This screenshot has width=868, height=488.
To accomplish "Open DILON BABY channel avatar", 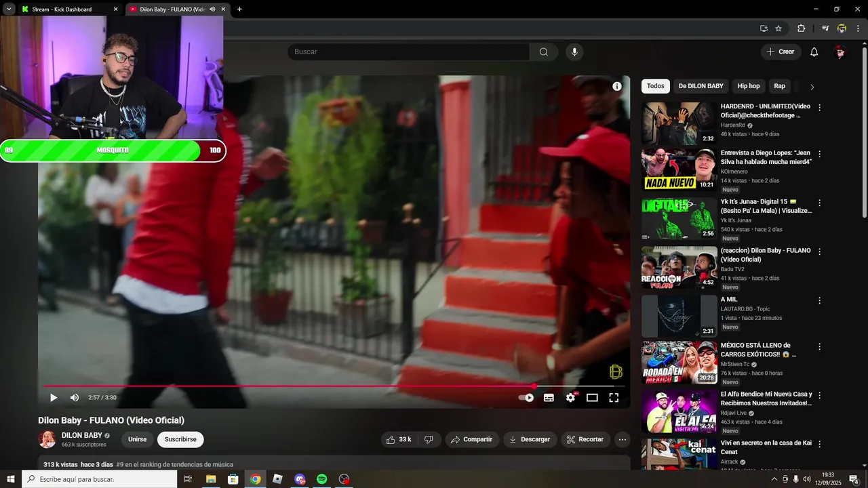I will pyautogui.click(x=47, y=439).
